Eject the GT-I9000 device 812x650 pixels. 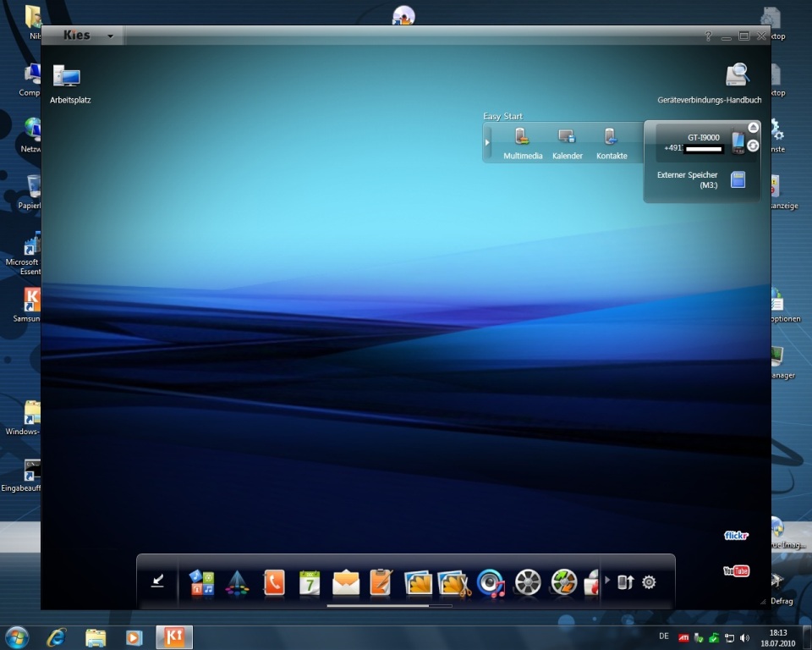(754, 128)
